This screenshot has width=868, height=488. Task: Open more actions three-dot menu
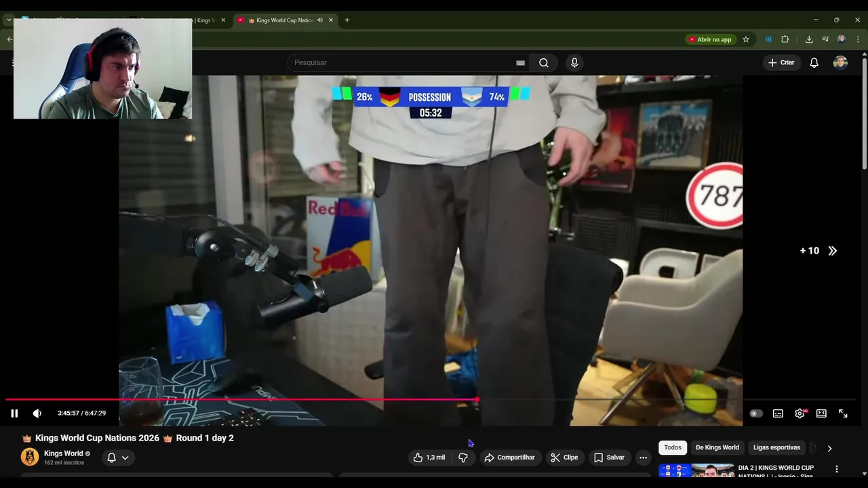(643, 457)
